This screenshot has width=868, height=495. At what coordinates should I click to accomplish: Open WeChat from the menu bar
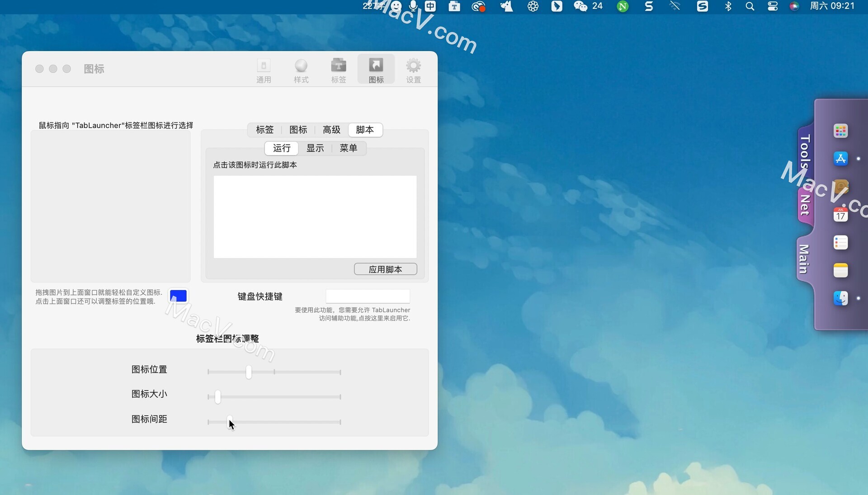coord(588,6)
